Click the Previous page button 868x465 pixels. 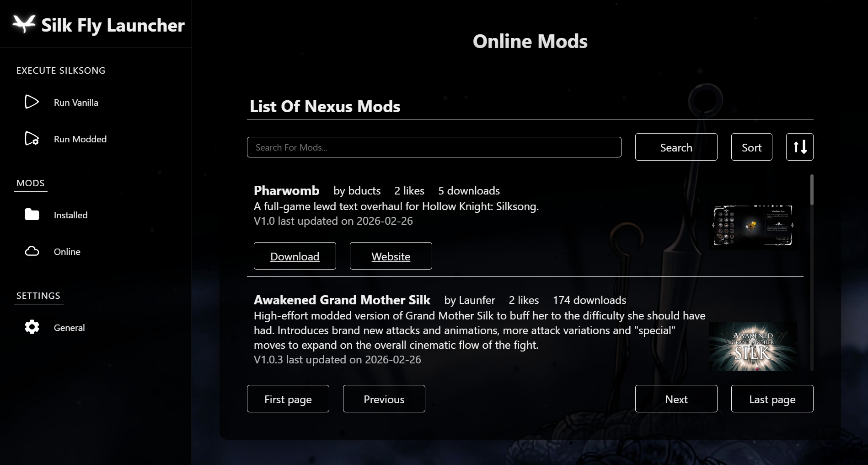384,399
